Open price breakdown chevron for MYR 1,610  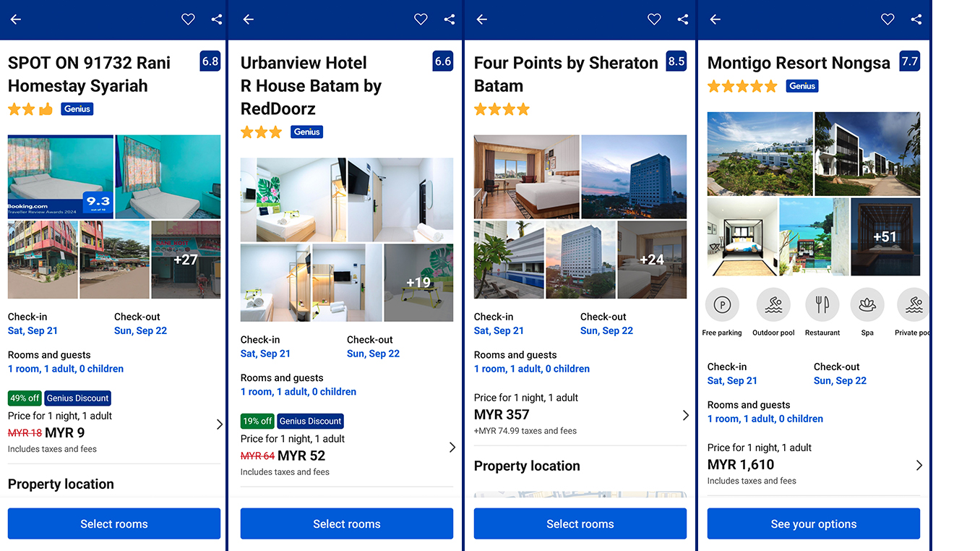pyautogui.click(x=919, y=466)
